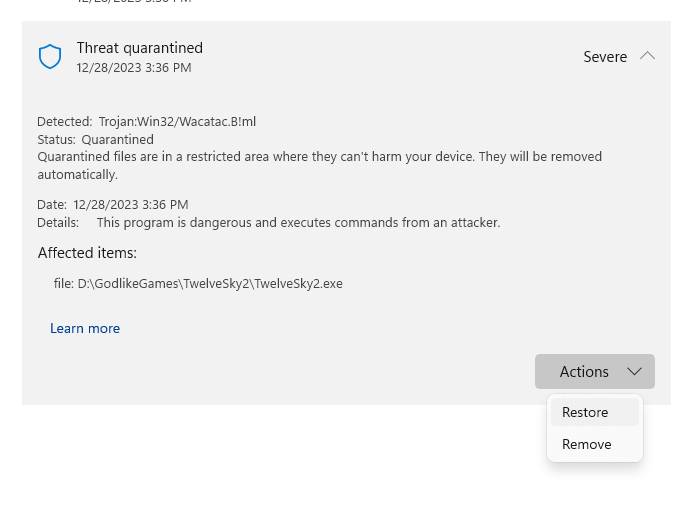Click the Severe severity label
Image resolution: width=700 pixels, height=511 pixels.
click(x=605, y=57)
